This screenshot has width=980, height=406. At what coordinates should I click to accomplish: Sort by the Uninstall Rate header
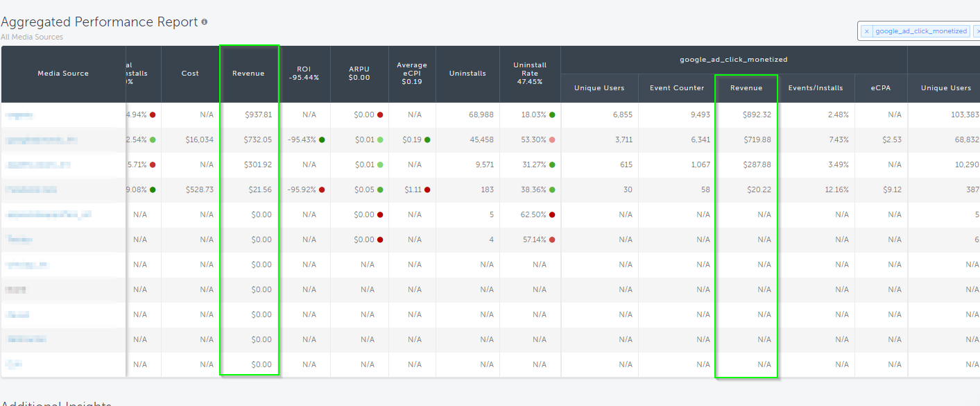[530, 73]
